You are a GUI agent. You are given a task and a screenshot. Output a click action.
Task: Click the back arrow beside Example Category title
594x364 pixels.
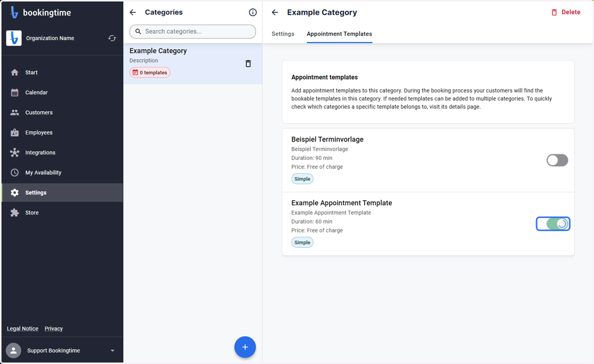(x=275, y=12)
